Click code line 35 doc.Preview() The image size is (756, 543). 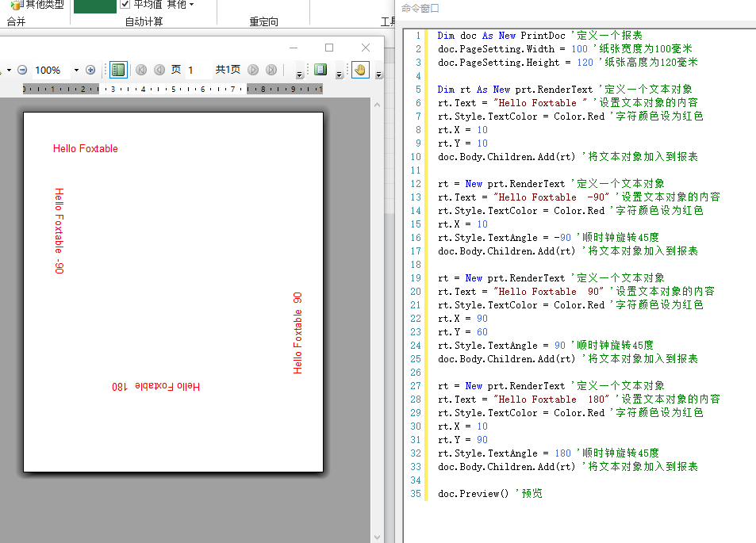[x=490, y=494]
